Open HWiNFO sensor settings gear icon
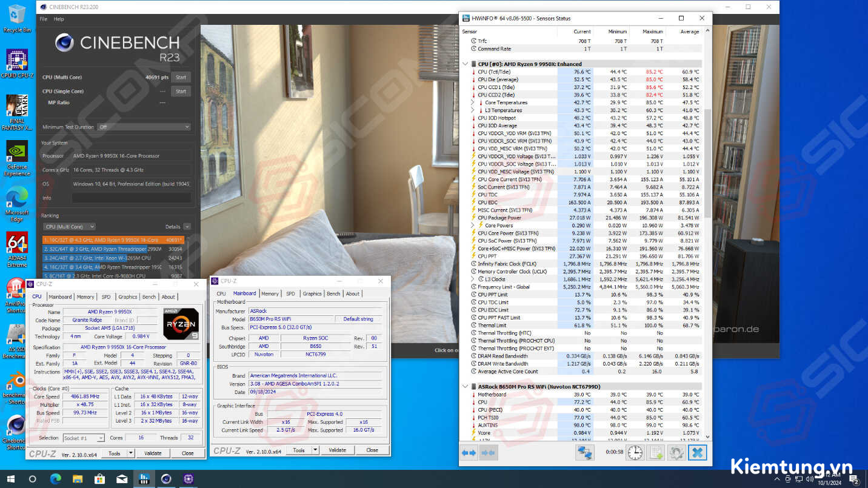The height and width of the screenshot is (488, 868). [x=676, y=452]
